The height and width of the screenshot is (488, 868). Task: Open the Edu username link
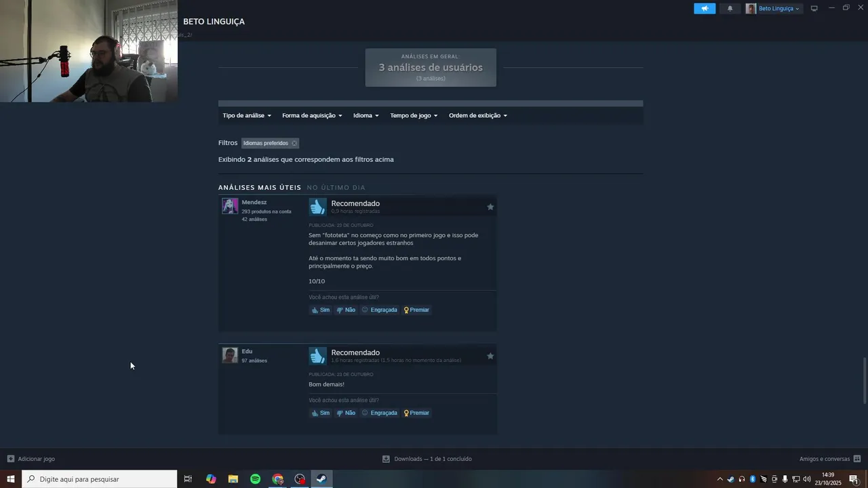(x=247, y=351)
